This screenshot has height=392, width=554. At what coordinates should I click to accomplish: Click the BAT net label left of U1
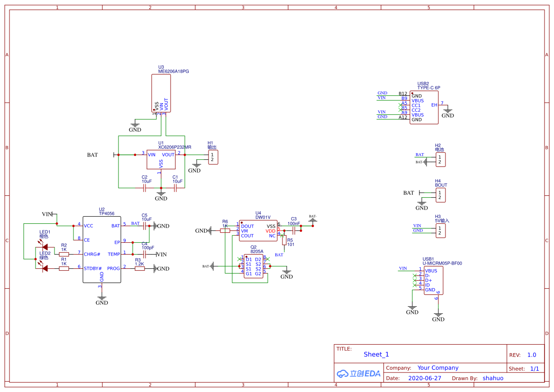click(x=92, y=155)
